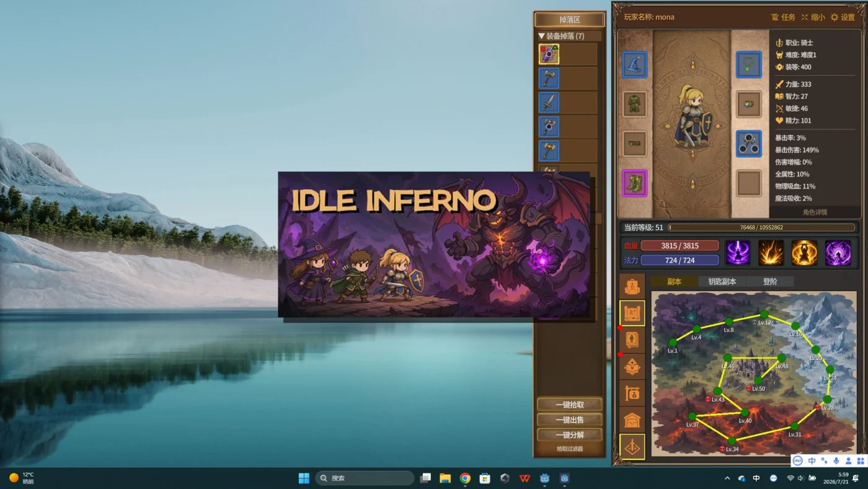
Task: Activate the purple shadow figure skill
Action: click(x=838, y=253)
